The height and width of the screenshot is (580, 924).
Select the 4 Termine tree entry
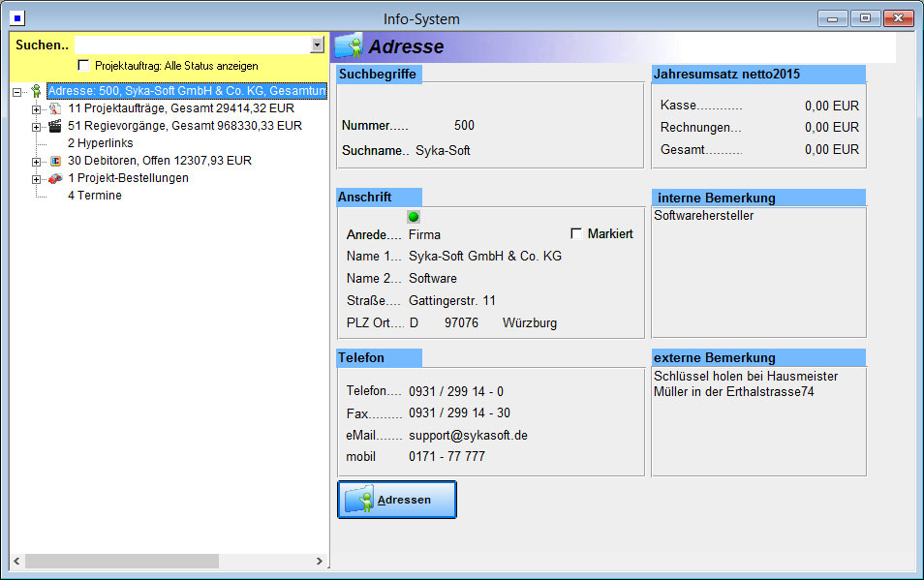[x=94, y=196]
